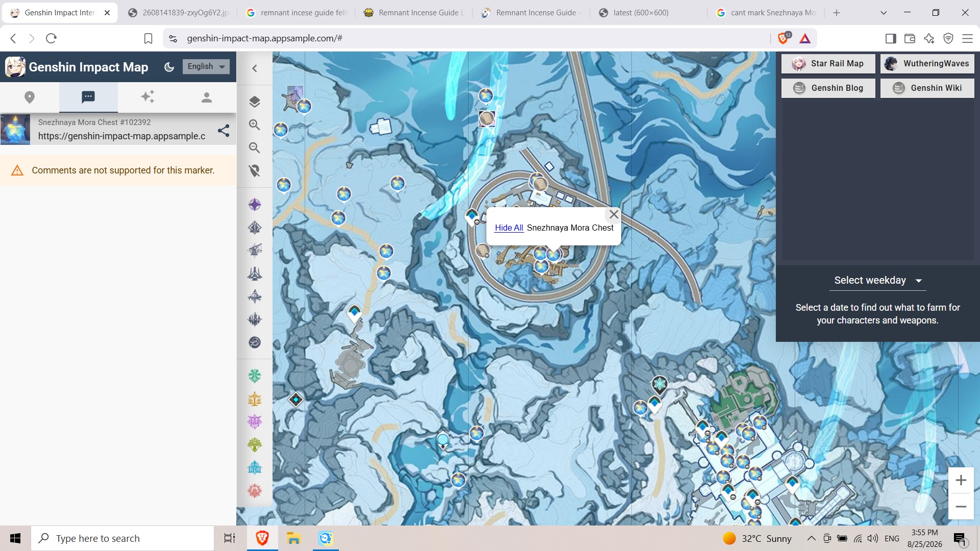This screenshot has height=551, width=980.
Task: Show hidden system tray icons
Action: [811, 538]
